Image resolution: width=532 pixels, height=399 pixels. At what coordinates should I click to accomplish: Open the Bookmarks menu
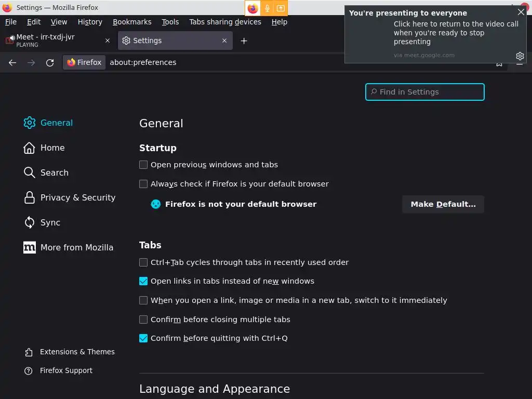pos(132,22)
